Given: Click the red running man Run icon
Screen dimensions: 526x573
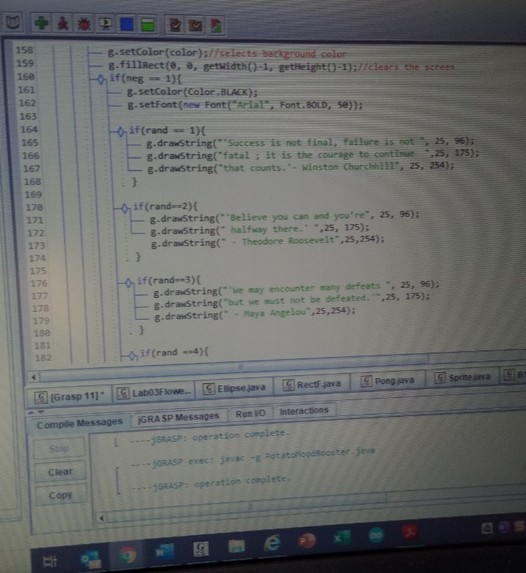Looking at the screenshot, I should pyautogui.click(x=63, y=24).
